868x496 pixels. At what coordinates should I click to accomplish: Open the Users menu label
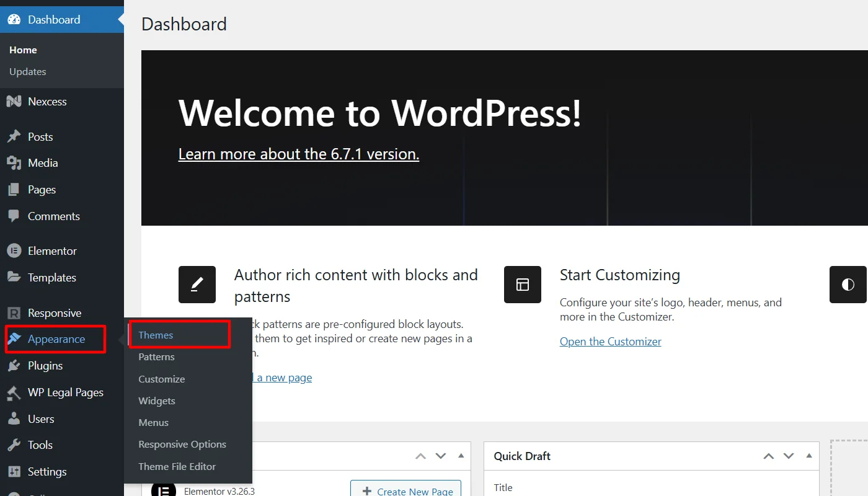coord(41,419)
